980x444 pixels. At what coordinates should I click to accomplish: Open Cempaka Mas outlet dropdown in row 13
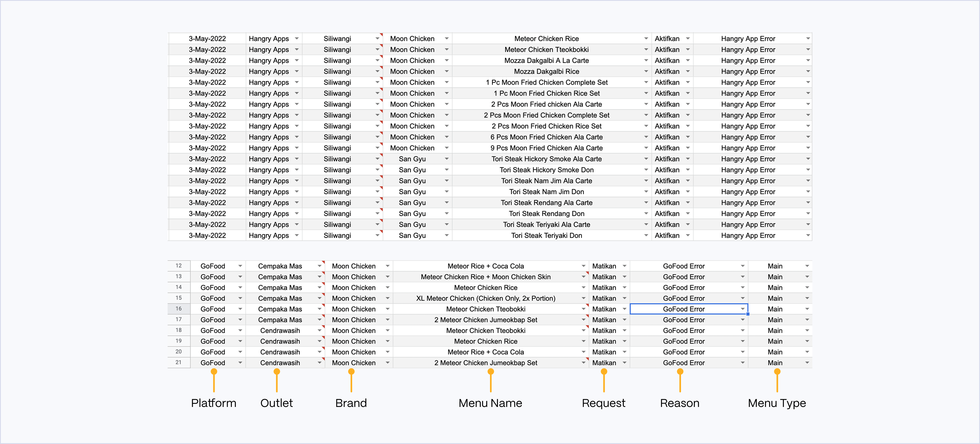tap(320, 277)
